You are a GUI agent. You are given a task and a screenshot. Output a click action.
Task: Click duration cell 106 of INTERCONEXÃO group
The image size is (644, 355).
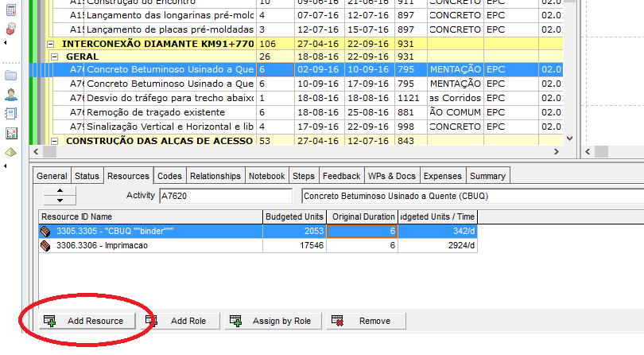[x=275, y=44]
